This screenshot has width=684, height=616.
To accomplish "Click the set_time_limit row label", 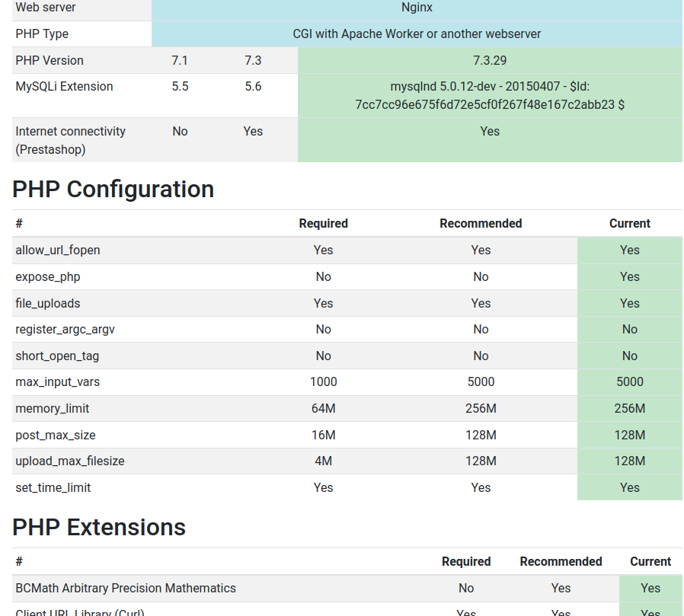I will tap(53, 488).
